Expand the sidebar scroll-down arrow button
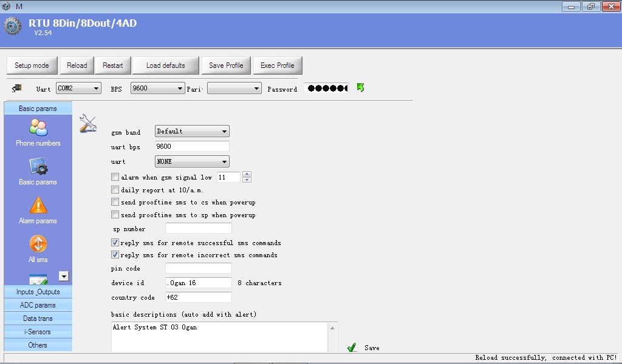 pyautogui.click(x=63, y=276)
